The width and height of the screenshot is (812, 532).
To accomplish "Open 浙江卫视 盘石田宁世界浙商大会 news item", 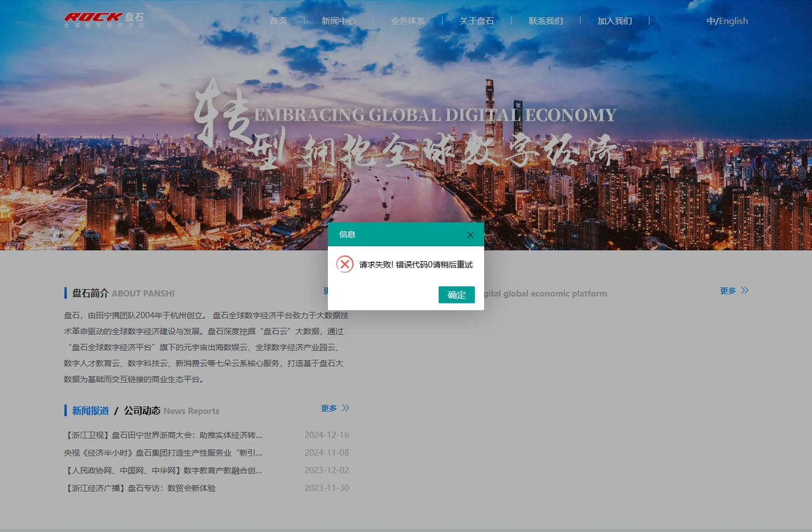I will point(163,435).
